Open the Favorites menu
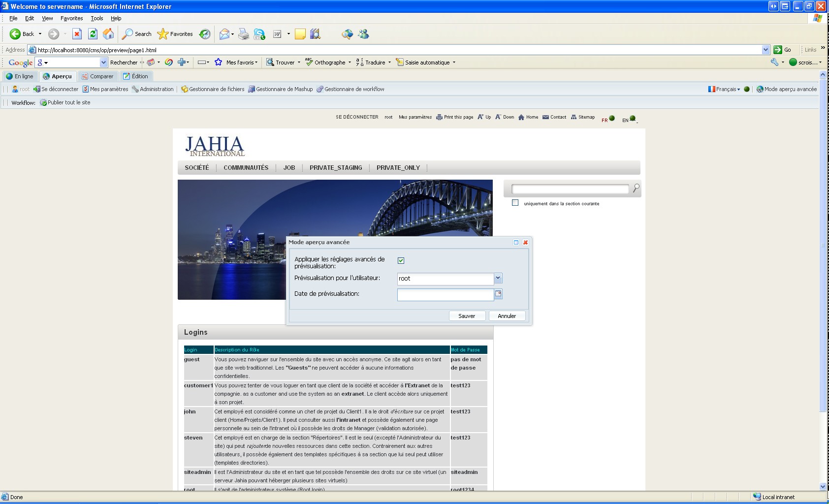This screenshot has width=829, height=504. tap(72, 18)
